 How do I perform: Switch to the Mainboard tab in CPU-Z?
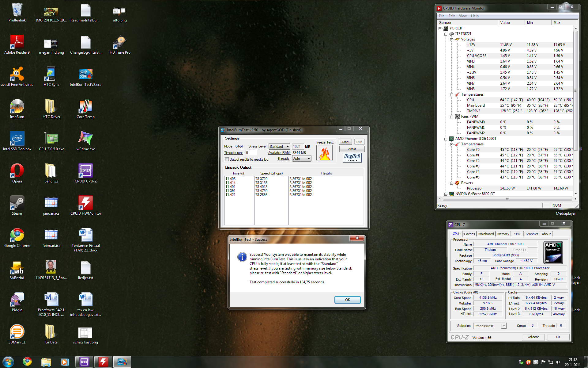tap(486, 234)
